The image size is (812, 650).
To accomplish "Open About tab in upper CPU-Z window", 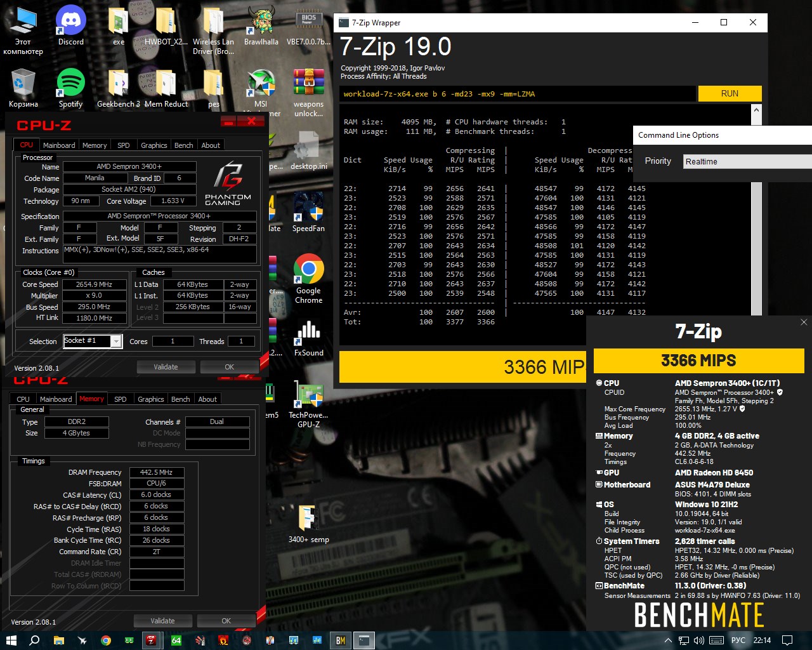I will click(x=211, y=145).
